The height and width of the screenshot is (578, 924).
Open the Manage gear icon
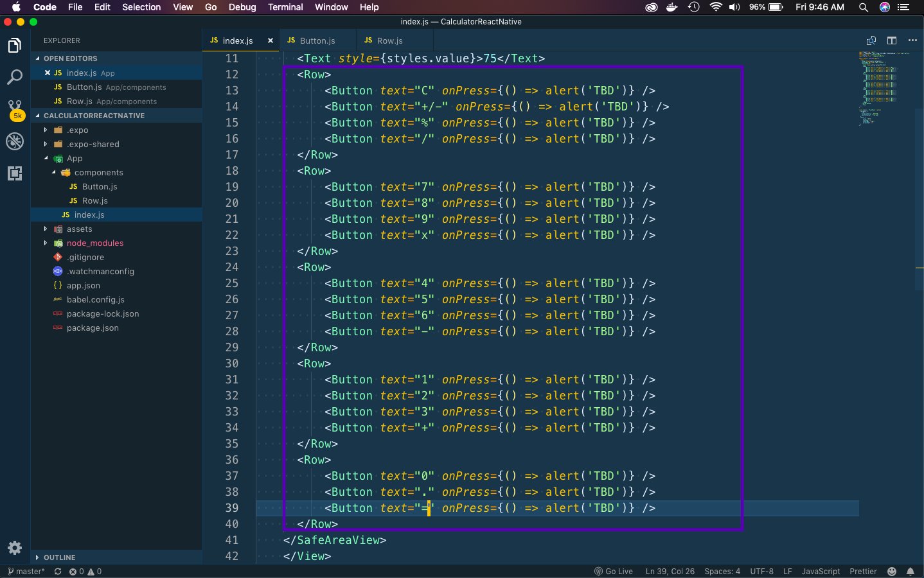(x=14, y=548)
